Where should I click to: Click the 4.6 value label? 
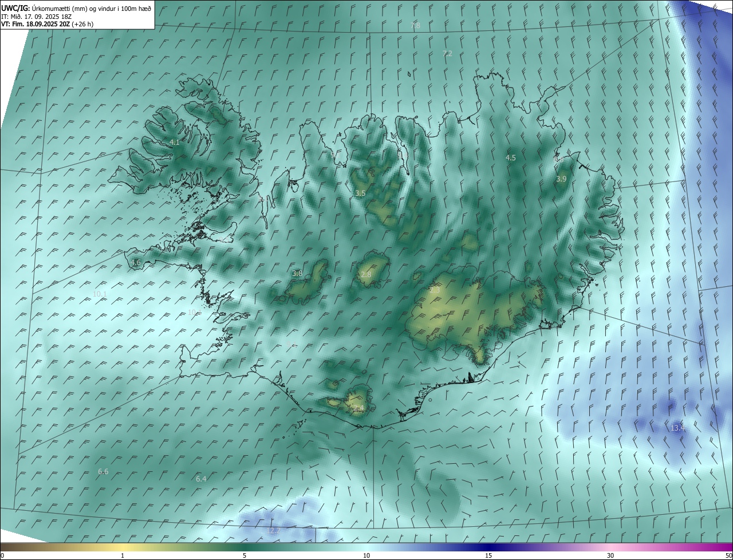pos(136,263)
